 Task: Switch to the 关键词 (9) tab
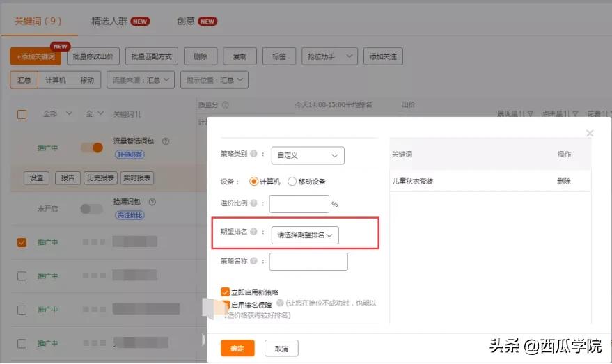[x=38, y=21]
